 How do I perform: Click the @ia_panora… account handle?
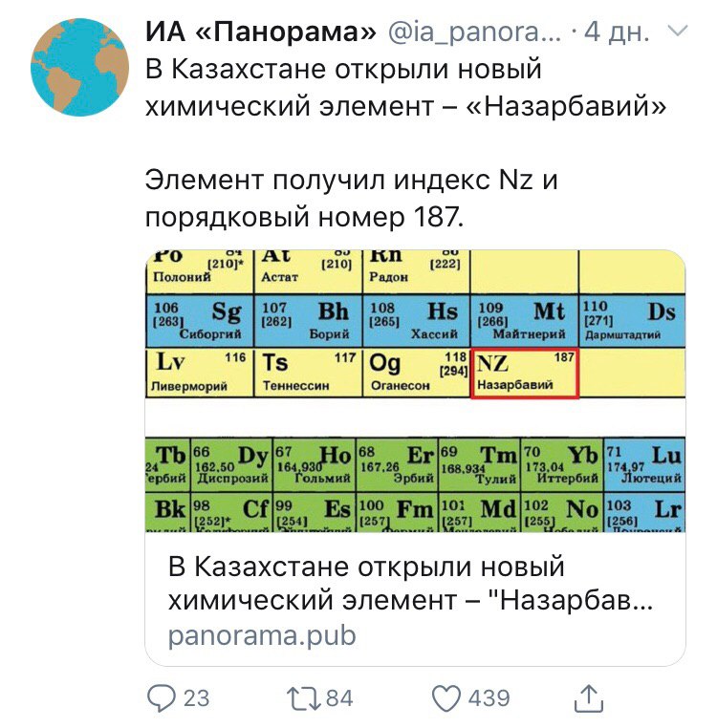[x=474, y=33]
